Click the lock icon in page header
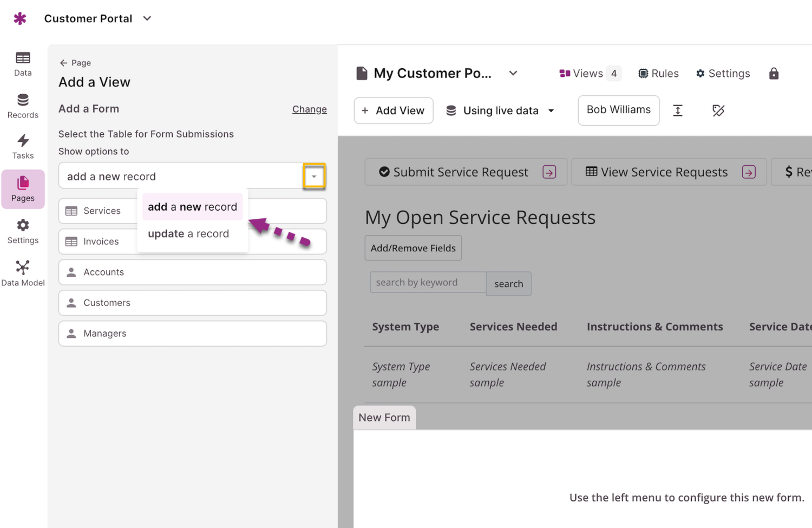The height and width of the screenshot is (528, 812). point(774,74)
